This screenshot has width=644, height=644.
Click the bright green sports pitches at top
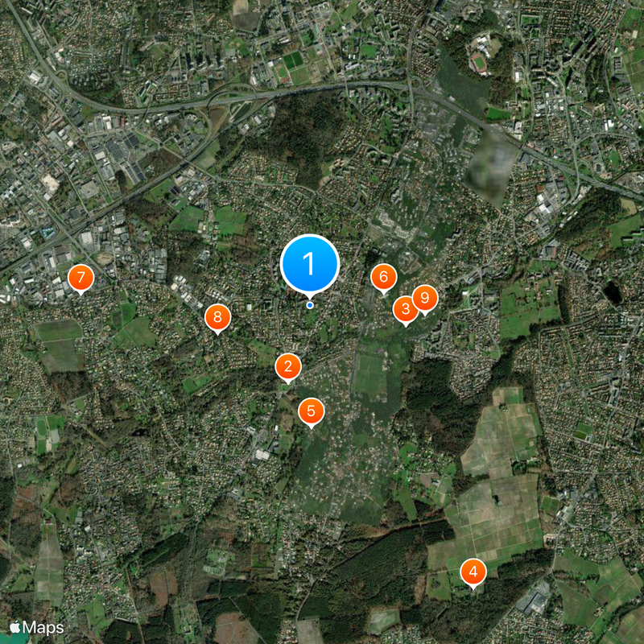pos(293,61)
